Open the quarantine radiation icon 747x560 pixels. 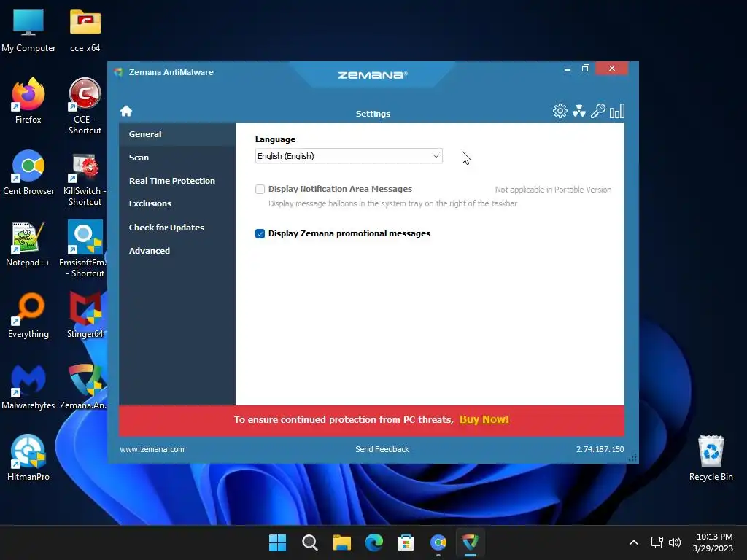(578, 111)
